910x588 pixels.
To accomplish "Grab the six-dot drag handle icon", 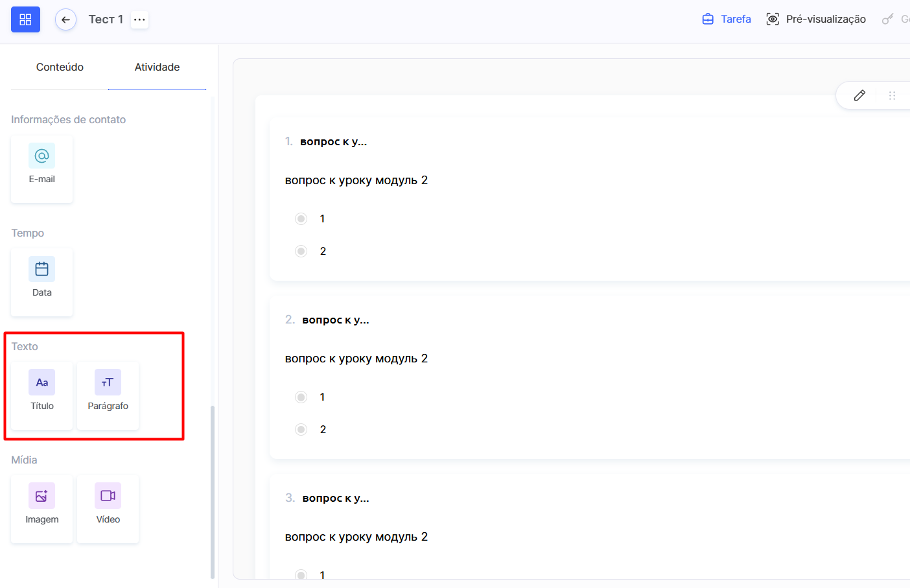I will tap(892, 95).
